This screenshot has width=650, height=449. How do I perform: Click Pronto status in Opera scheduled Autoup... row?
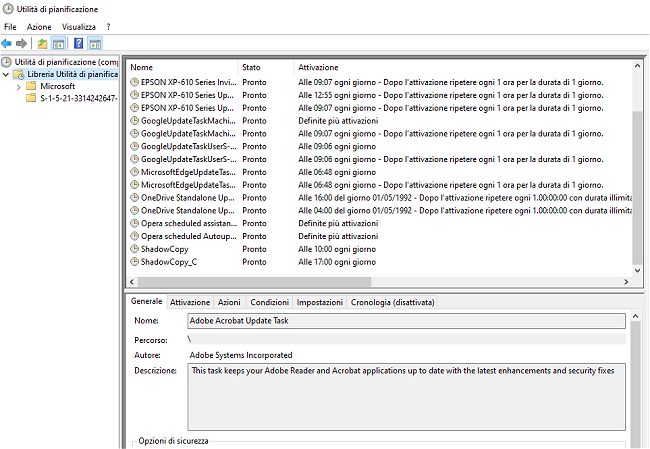pyautogui.click(x=254, y=236)
